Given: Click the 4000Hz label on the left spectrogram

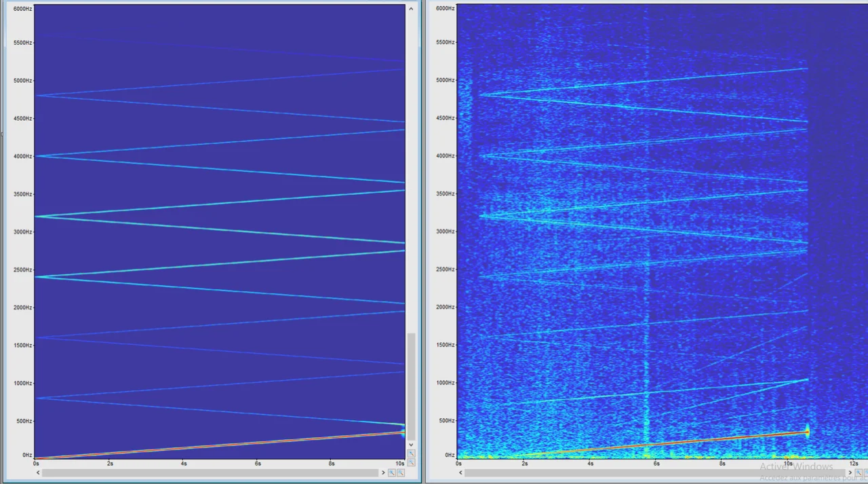Looking at the screenshot, I should (x=22, y=156).
